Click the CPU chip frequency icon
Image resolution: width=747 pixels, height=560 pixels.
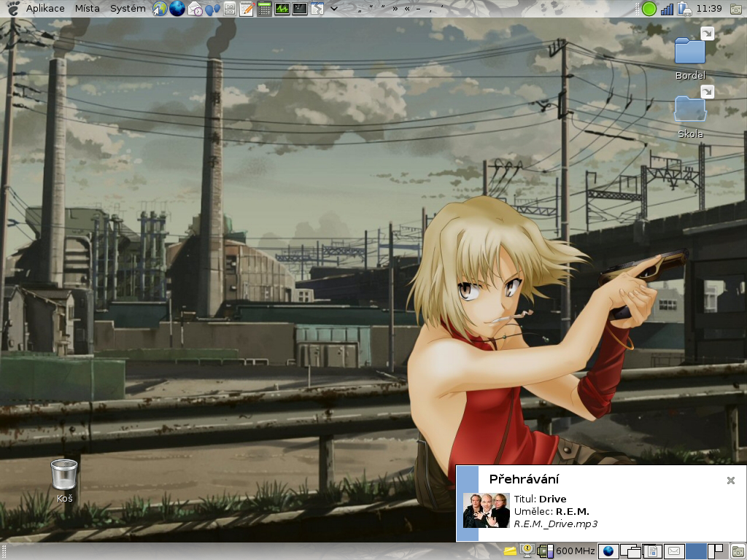click(x=545, y=551)
